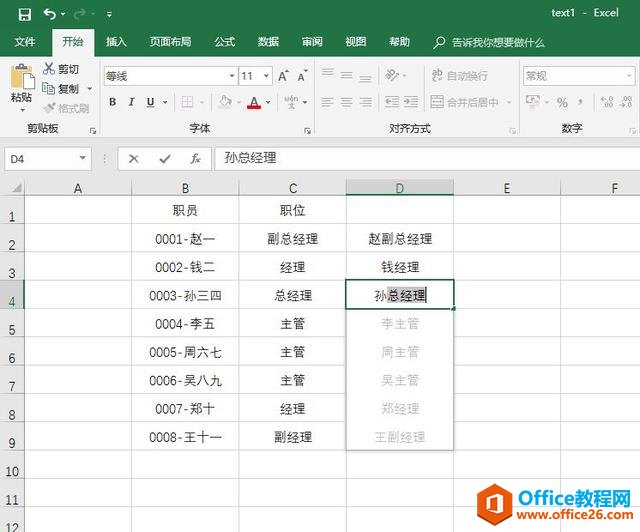The height and width of the screenshot is (532, 640).
Task: Click the increase decimal icon
Action: [x=607, y=102]
